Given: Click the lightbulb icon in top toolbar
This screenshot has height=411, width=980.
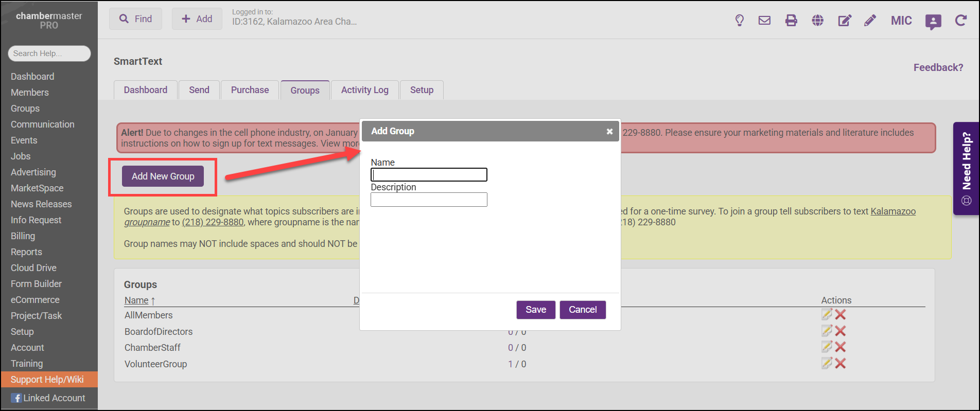Looking at the screenshot, I should point(739,21).
